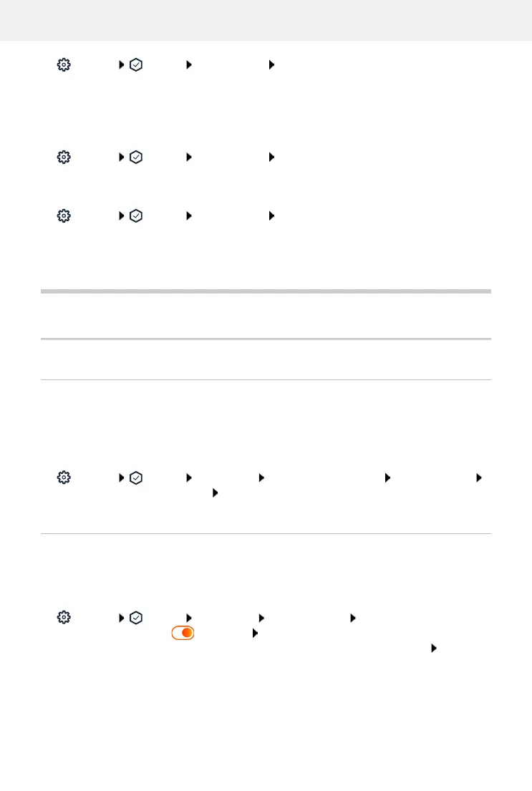Select the shield checkmark icon in the bottom row
Image resolution: width=532 pixels, height=791 pixels.
136,616
